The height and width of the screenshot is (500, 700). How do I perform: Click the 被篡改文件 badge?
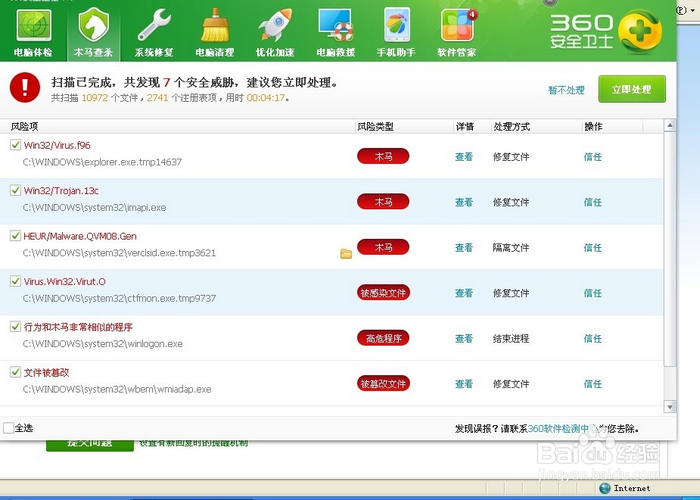(x=383, y=383)
